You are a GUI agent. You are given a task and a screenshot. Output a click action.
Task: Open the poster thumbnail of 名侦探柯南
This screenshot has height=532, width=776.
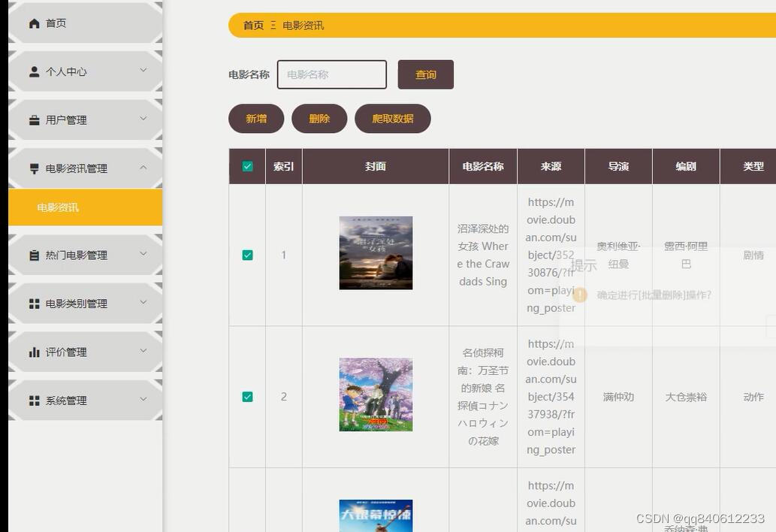click(376, 395)
